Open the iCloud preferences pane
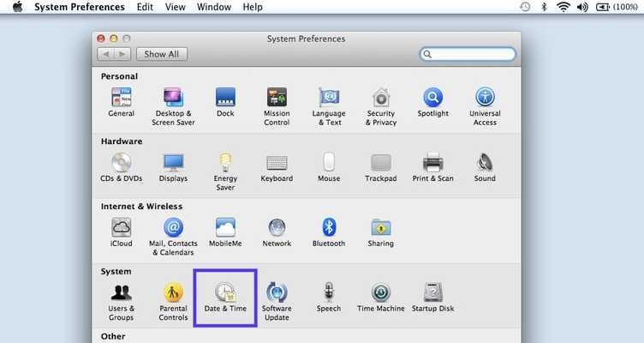This screenshot has width=644, height=343. 121,232
